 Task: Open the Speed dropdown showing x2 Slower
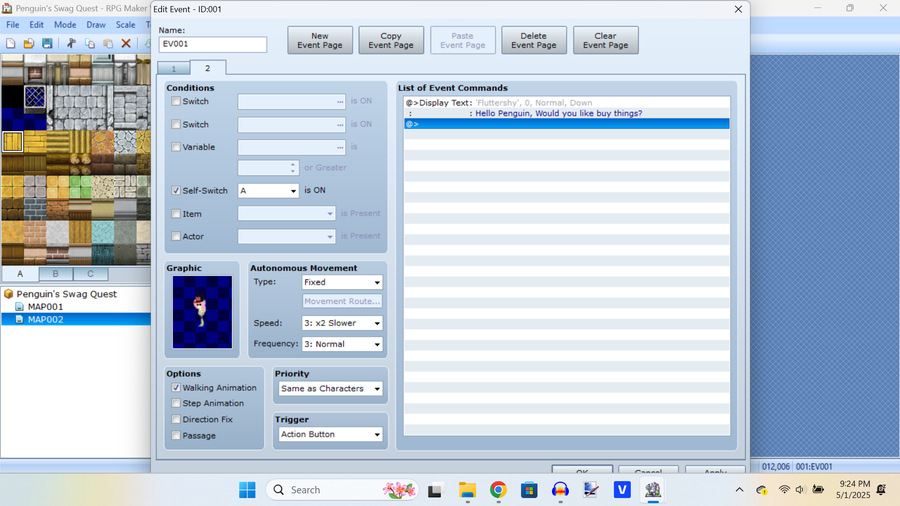342,323
